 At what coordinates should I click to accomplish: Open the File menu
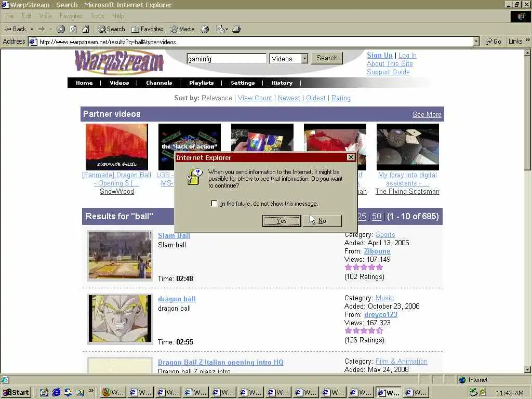coord(9,16)
